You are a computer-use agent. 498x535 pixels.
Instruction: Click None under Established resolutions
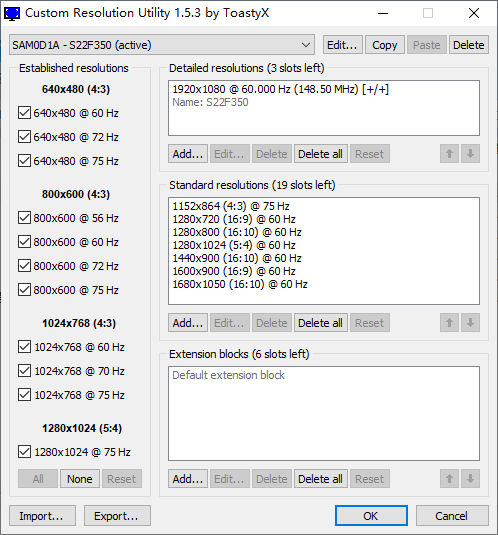(x=80, y=479)
